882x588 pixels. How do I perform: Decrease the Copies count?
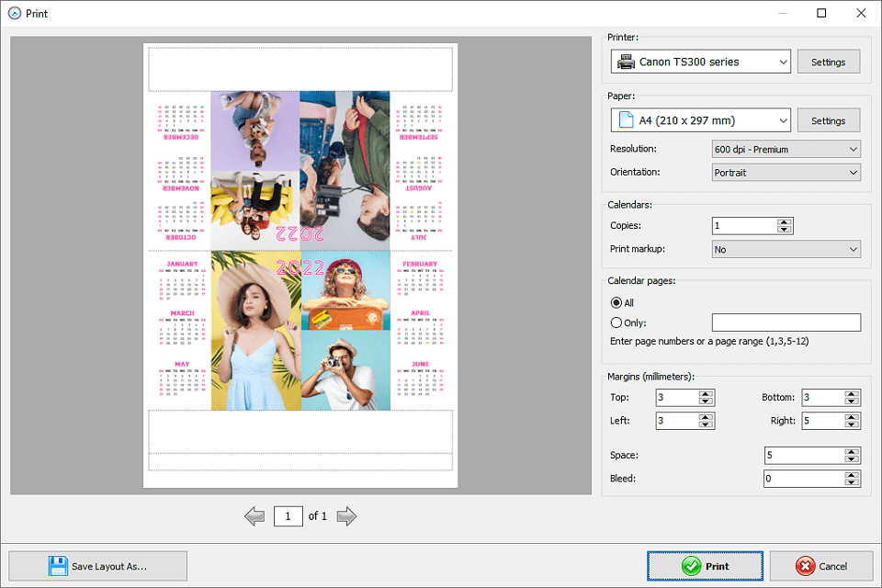pos(784,229)
